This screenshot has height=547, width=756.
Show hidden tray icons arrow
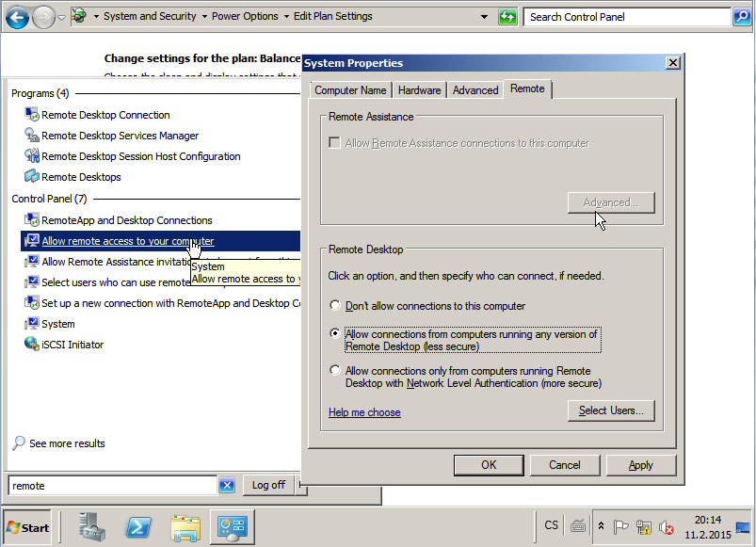(x=601, y=526)
